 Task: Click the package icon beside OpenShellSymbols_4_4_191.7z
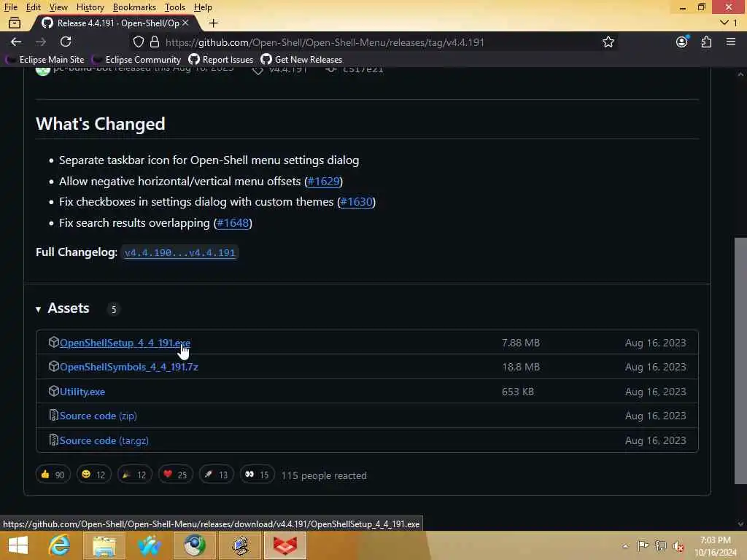click(53, 366)
